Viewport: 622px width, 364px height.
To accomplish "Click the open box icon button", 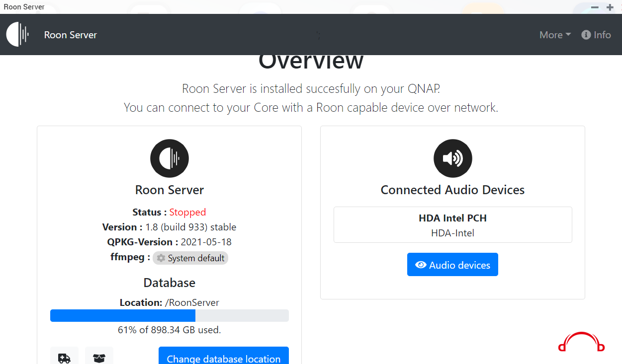I will point(99,357).
